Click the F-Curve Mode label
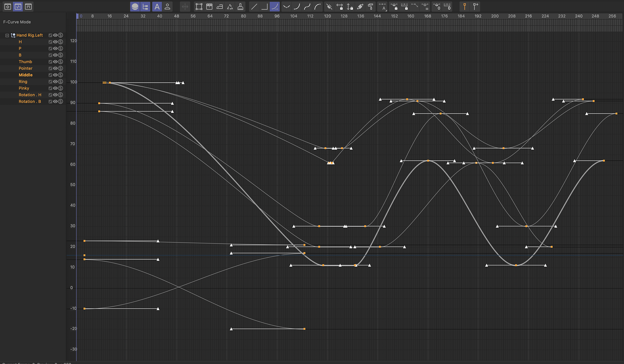The height and width of the screenshot is (364, 624). 17,22
